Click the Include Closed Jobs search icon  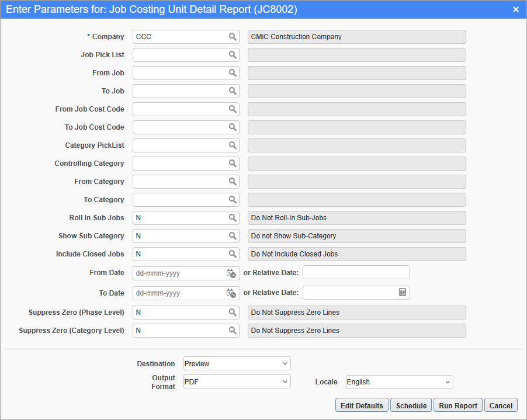233,254
